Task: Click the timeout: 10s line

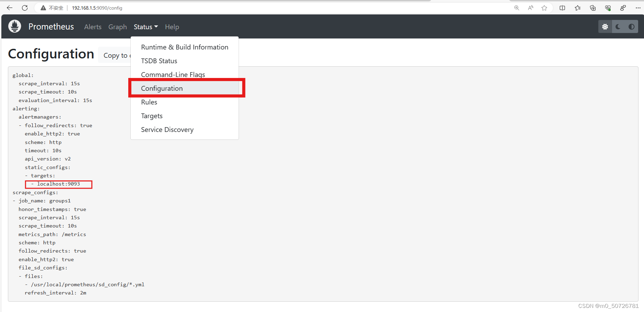Action: pyautogui.click(x=43, y=151)
